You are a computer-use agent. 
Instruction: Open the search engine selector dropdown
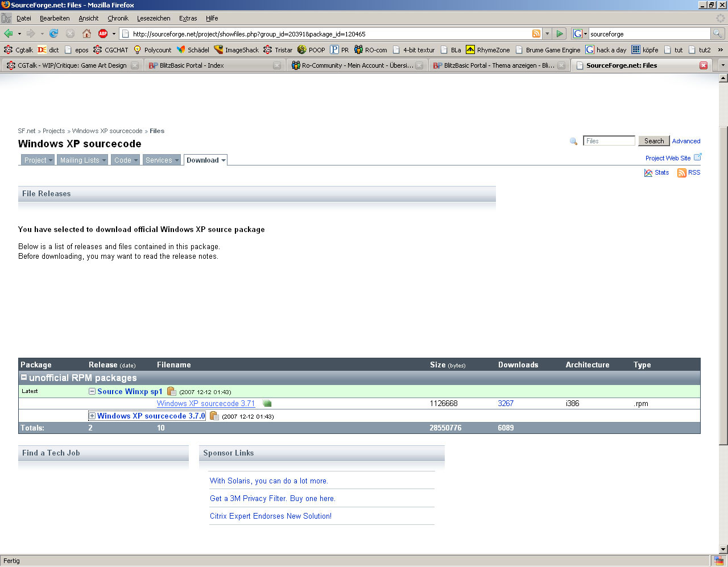[580, 34]
